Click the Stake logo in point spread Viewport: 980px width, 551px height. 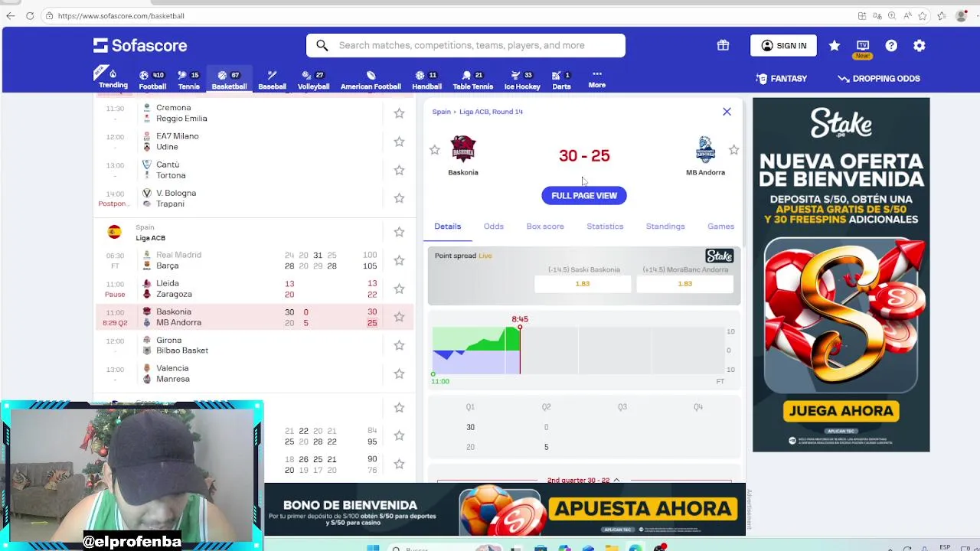[x=719, y=256]
